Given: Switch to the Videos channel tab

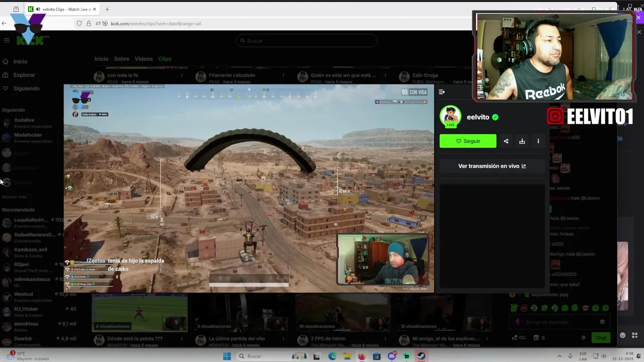Looking at the screenshot, I should coord(143,59).
